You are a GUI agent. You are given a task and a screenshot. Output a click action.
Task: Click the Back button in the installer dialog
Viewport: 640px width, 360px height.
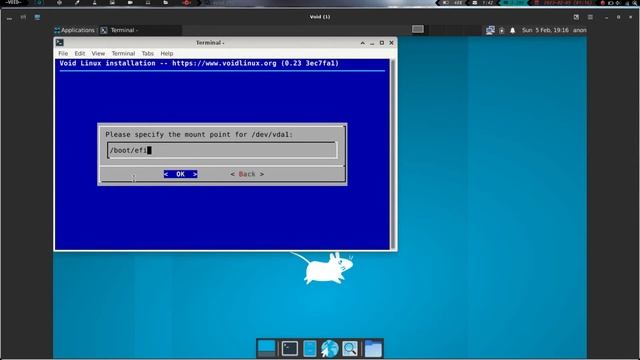pyautogui.click(x=247, y=174)
